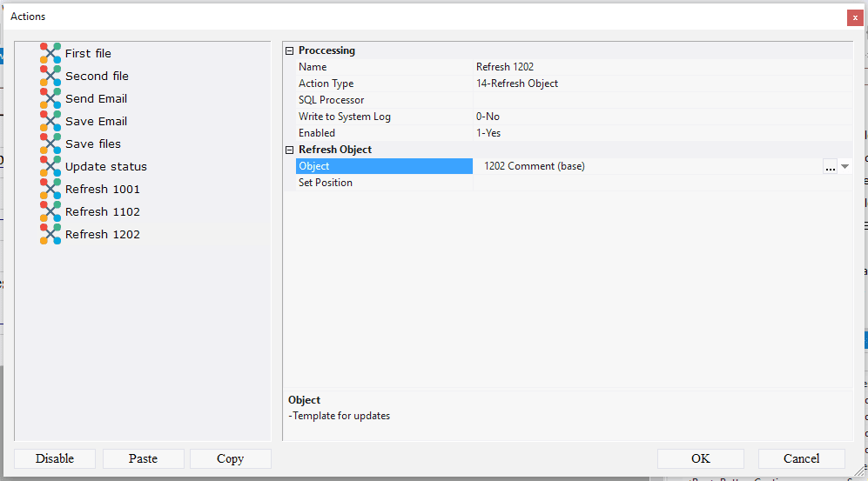Collapse the Refresh Object section
This screenshot has width=868, height=481.
290,150
